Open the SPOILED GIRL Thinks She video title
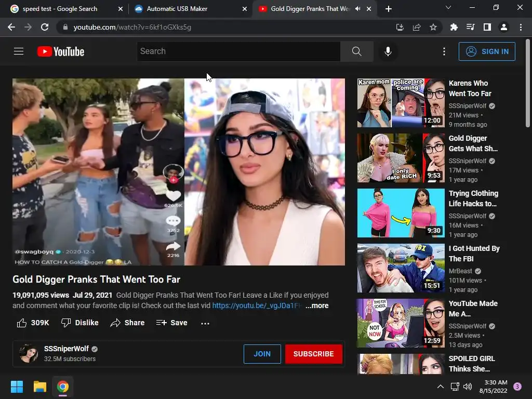 click(472, 364)
